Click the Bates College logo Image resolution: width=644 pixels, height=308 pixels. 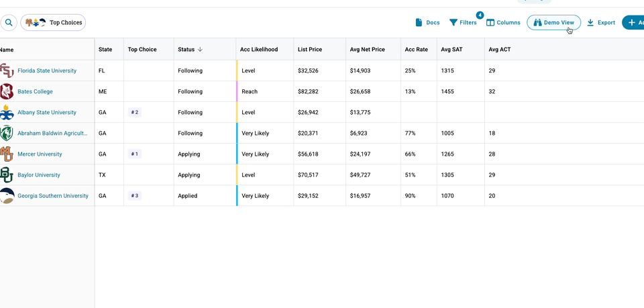coord(7,91)
